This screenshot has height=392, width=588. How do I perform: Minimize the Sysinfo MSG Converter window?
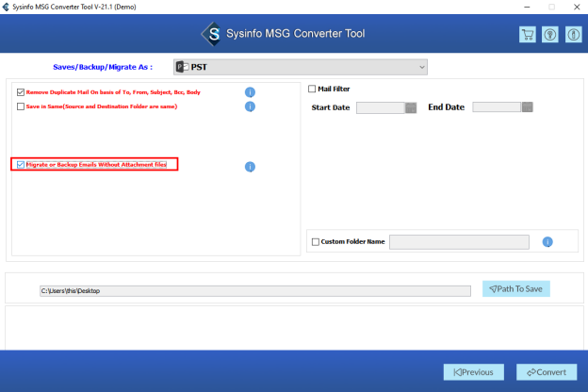click(x=527, y=7)
